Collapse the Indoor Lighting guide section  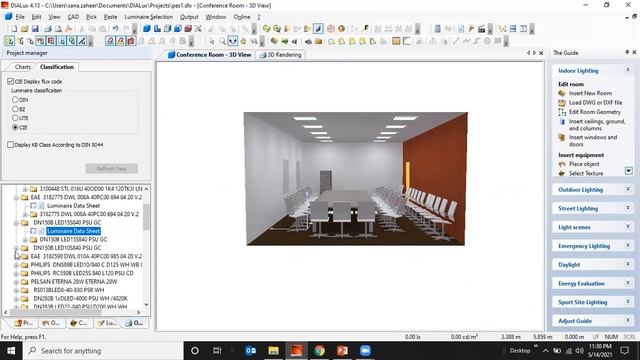click(x=628, y=70)
